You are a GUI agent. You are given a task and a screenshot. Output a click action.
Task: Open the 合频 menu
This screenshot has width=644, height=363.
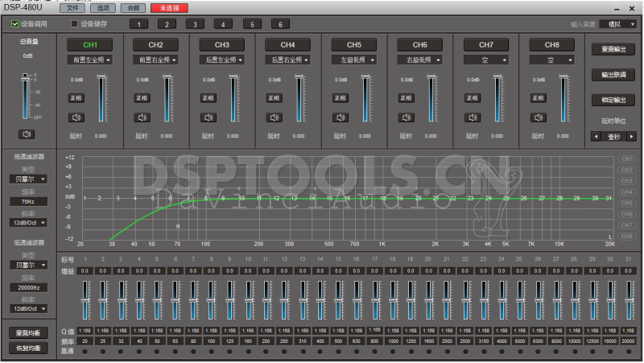coord(134,8)
